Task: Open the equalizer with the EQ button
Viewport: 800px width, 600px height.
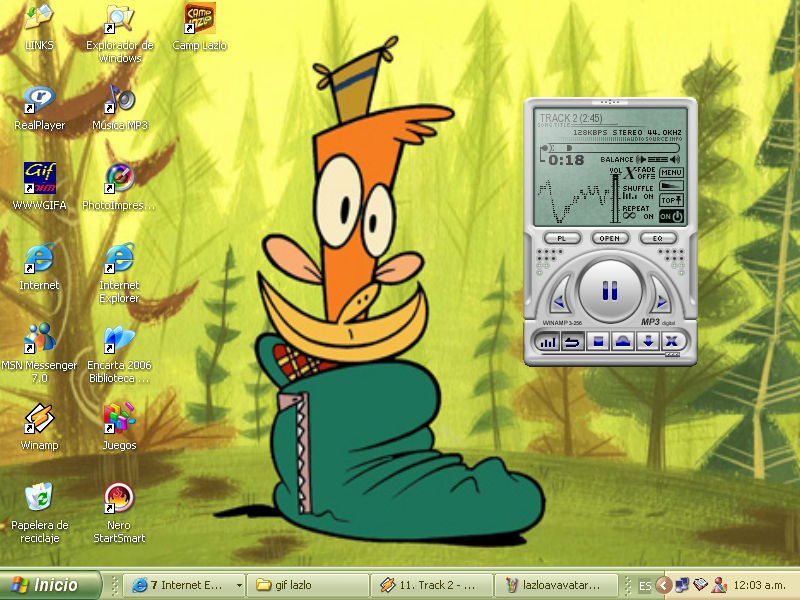Action: [x=658, y=238]
